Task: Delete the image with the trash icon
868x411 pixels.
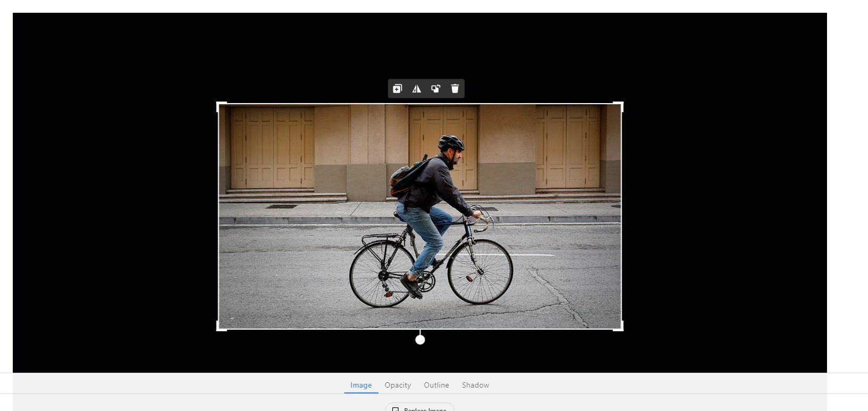Action: coord(455,89)
